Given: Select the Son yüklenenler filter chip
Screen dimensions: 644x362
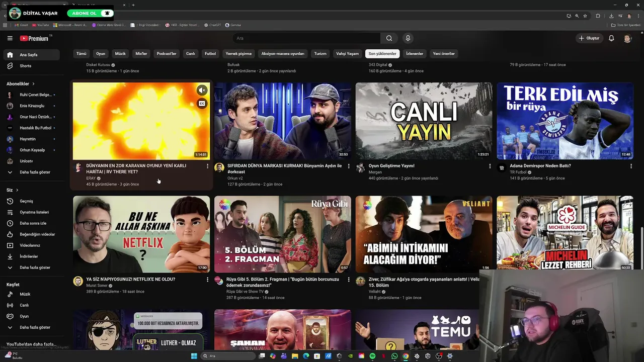Looking at the screenshot, I should 382,54.
